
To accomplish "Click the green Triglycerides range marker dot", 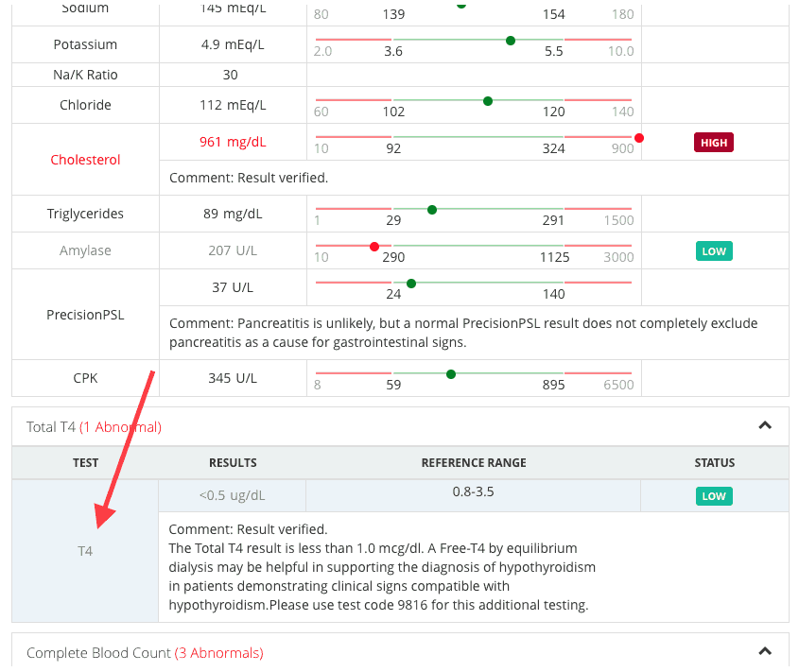I will click(x=431, y=210).
